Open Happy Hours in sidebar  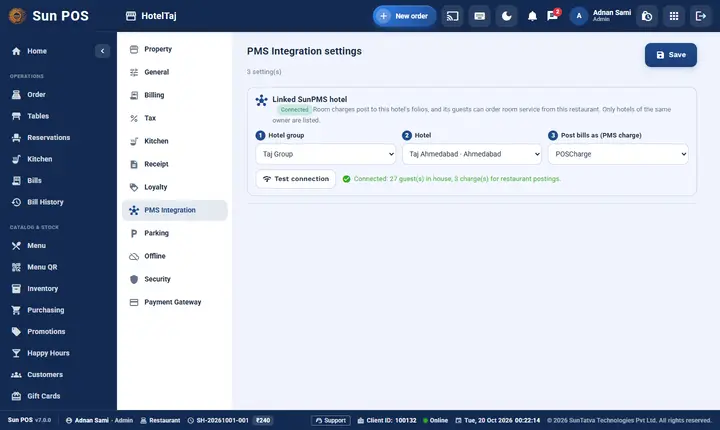coord(58,353)
